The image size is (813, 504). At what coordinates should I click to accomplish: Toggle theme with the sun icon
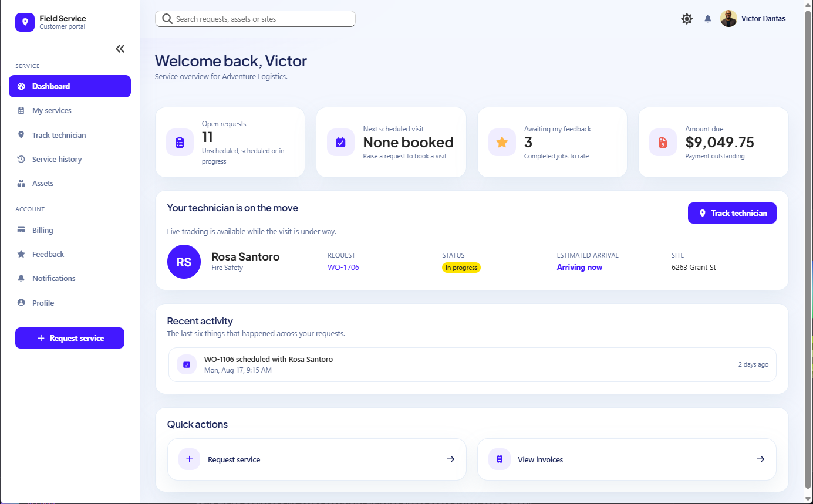click(687, 19)
